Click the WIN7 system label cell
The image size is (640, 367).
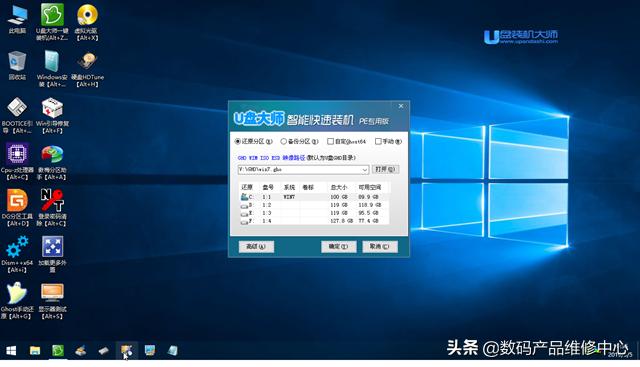[x=289, y=197]
